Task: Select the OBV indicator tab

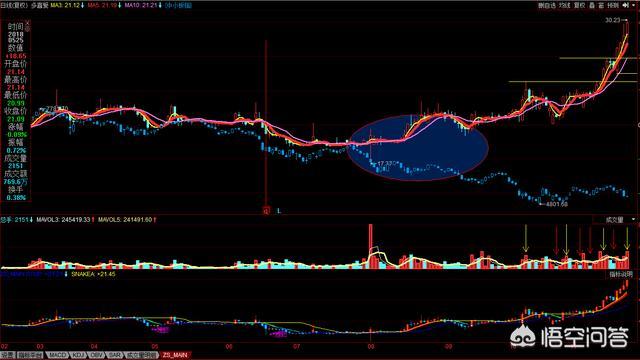Action: (96, 355)
